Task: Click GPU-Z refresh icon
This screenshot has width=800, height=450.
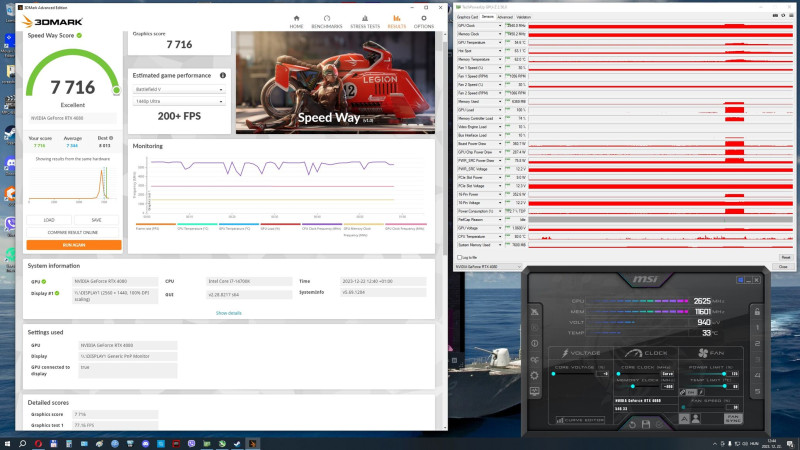Action: pyautogui.click(x=783, y=16)
